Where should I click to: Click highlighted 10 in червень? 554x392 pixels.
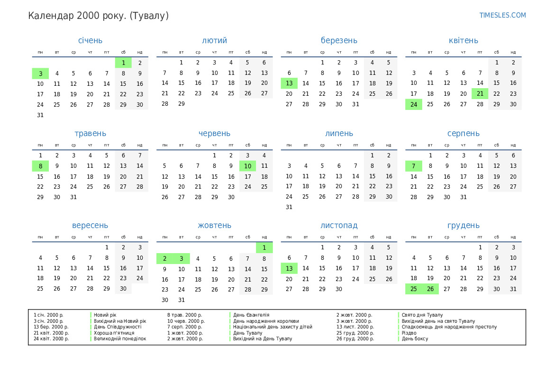tap(248, 166)
